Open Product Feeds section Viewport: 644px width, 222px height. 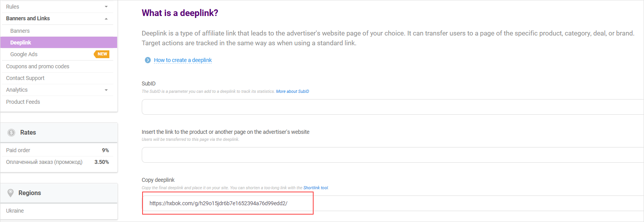tap(23, 102)
